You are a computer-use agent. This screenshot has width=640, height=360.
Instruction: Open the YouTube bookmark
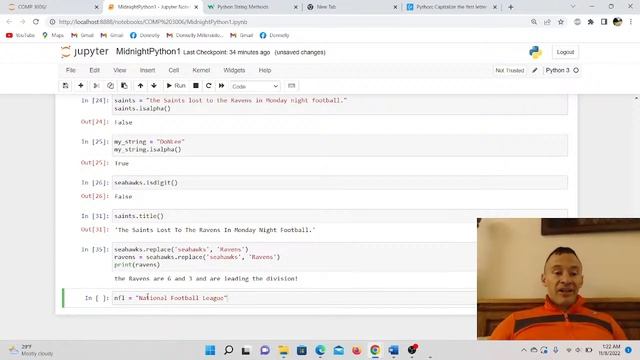[x=20, y=36]
